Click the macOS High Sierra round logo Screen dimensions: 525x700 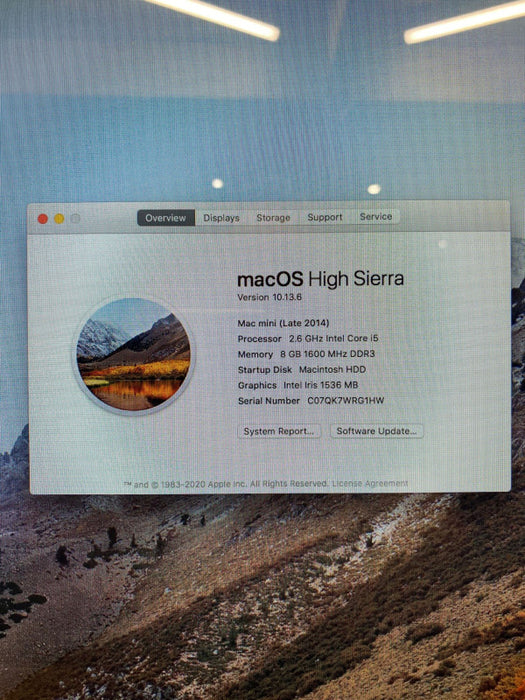pyautogui.click(x=133, y=354)
